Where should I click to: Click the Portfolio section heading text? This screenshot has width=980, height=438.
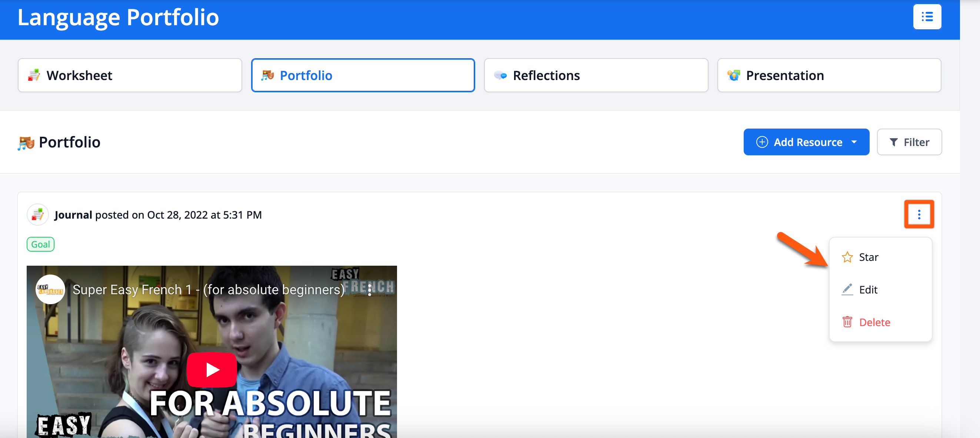(x=70, y=142)
